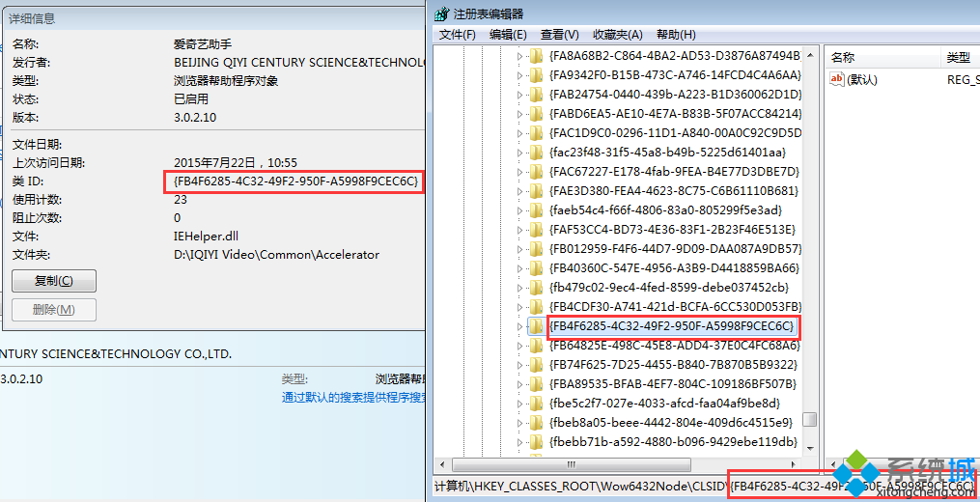Click Registry Editor title bar app icon

(441, 14)
